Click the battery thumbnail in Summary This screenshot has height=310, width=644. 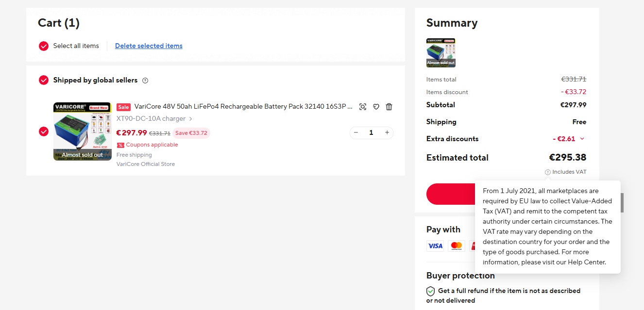[441, 52]
